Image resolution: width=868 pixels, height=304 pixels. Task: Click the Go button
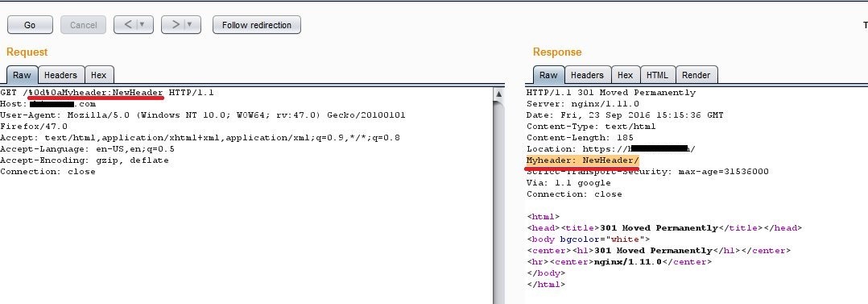tap(30, 25)
